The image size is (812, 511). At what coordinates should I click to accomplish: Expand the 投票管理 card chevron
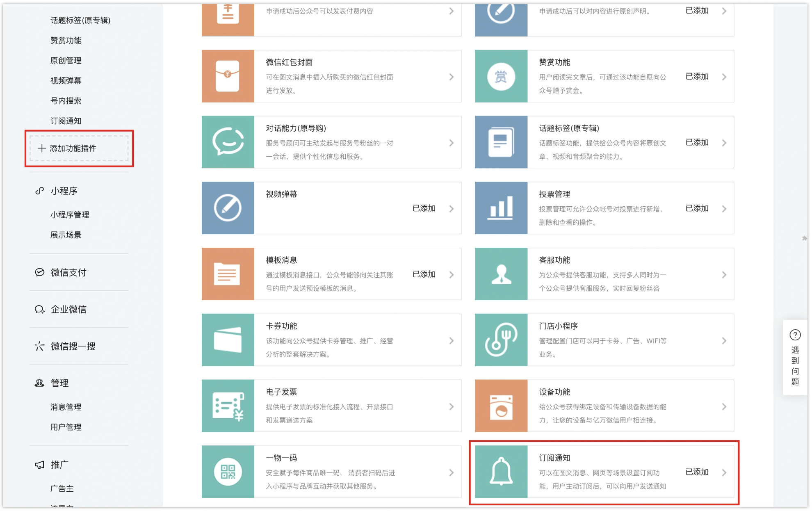[x=724, y=209]
